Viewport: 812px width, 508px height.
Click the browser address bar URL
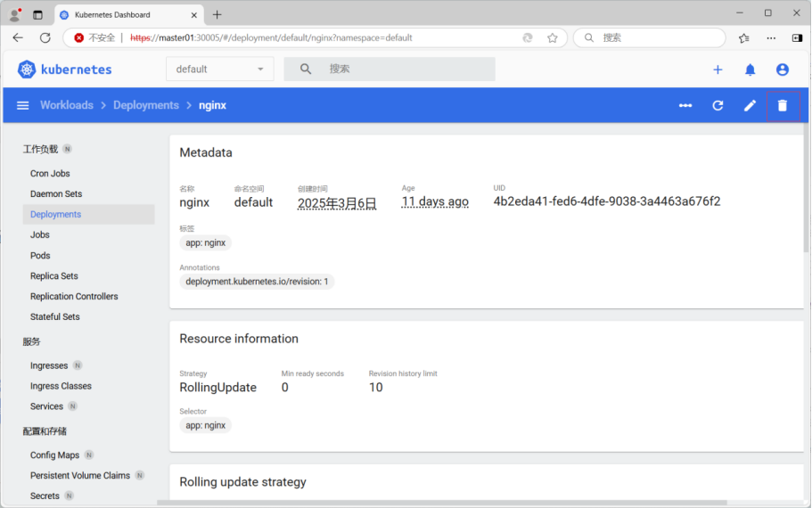click(271, 37)
